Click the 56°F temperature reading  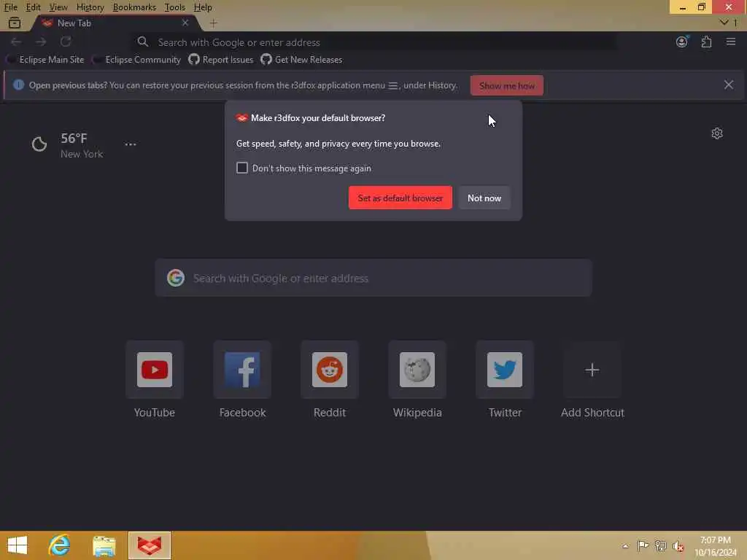(74, 138)
